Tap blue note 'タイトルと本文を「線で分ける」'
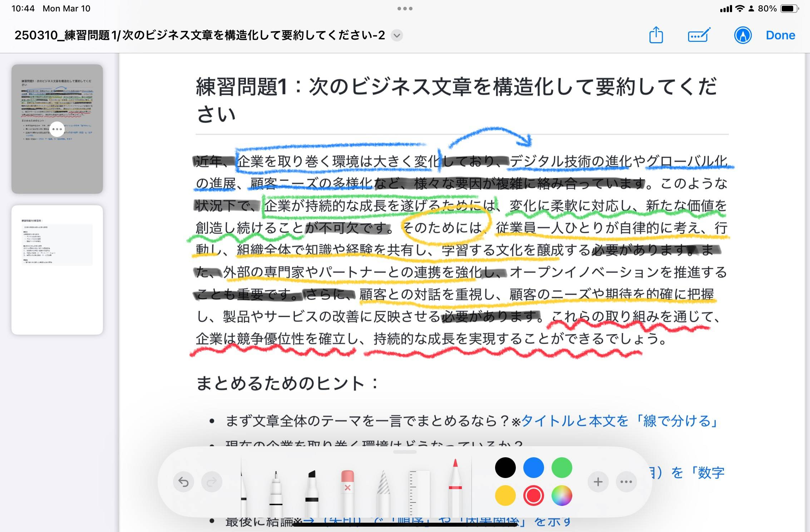The width and height of the screenshot is (810, 532). click(620, 421)
